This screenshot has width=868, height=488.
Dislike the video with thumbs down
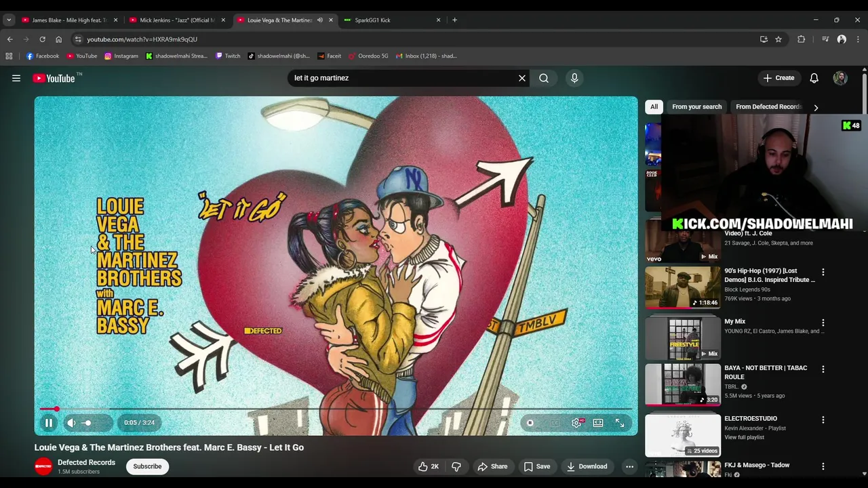click(456, 466)
